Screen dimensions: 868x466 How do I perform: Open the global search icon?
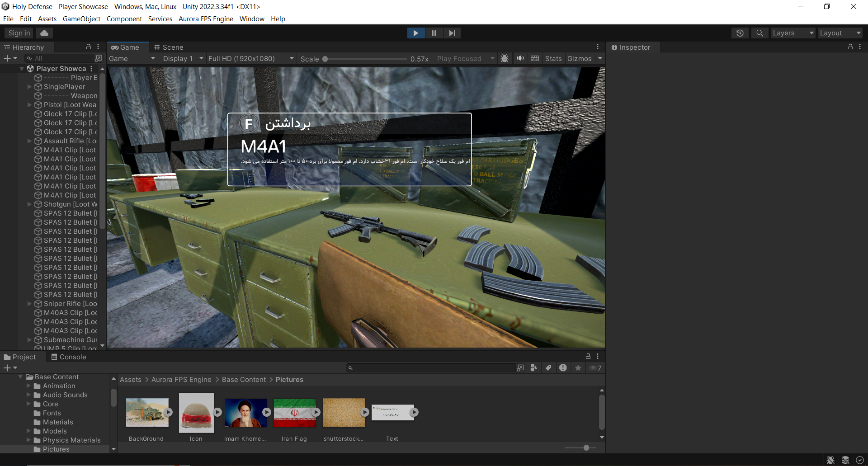(759, 33)
